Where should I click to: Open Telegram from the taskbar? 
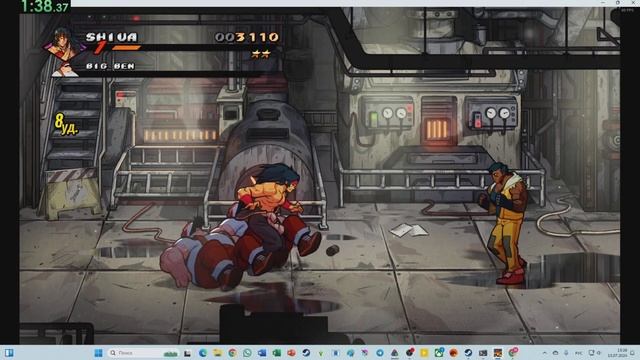click(380, 353)
